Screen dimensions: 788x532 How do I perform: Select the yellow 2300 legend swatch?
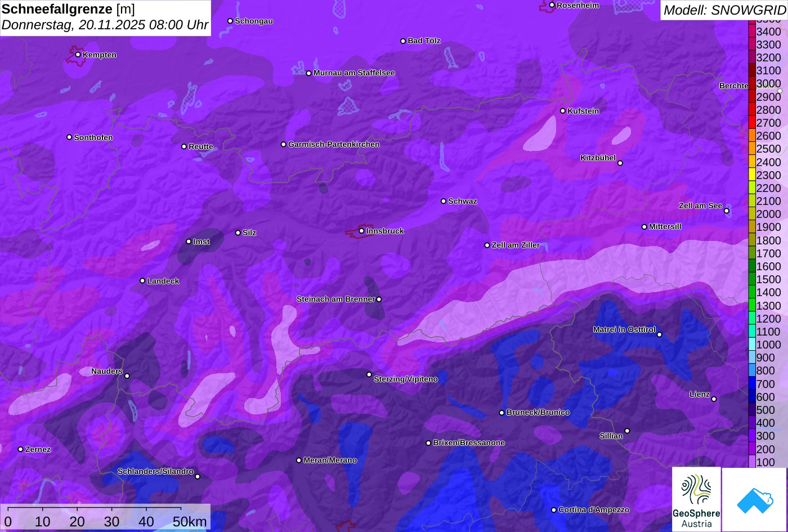click(751, 175)
